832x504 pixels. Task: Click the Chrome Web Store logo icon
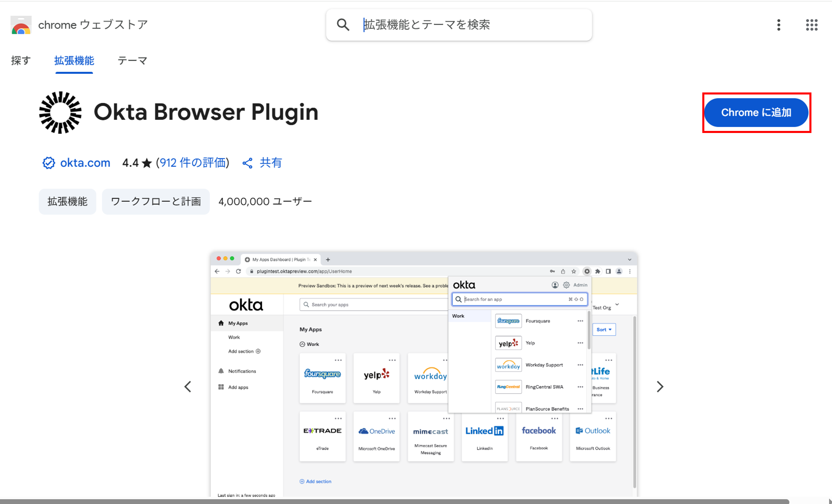pyautogui.click(x=21, y=25)
